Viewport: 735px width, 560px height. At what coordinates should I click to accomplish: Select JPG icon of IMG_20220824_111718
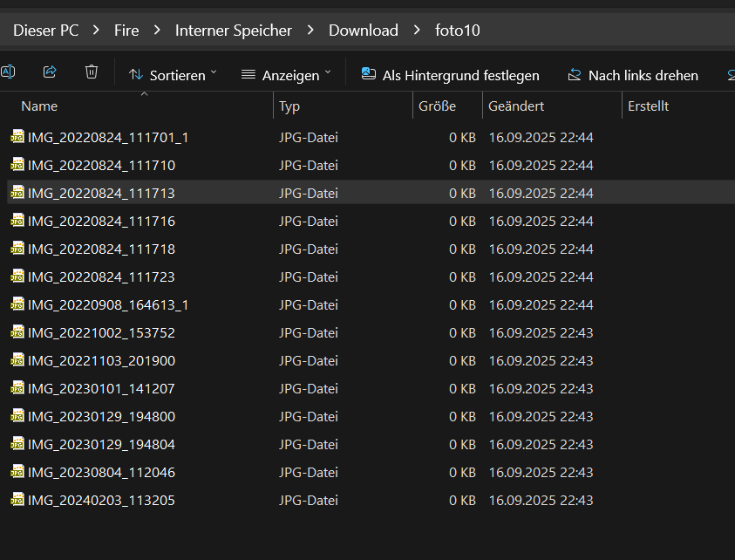[x=17, y=248]
